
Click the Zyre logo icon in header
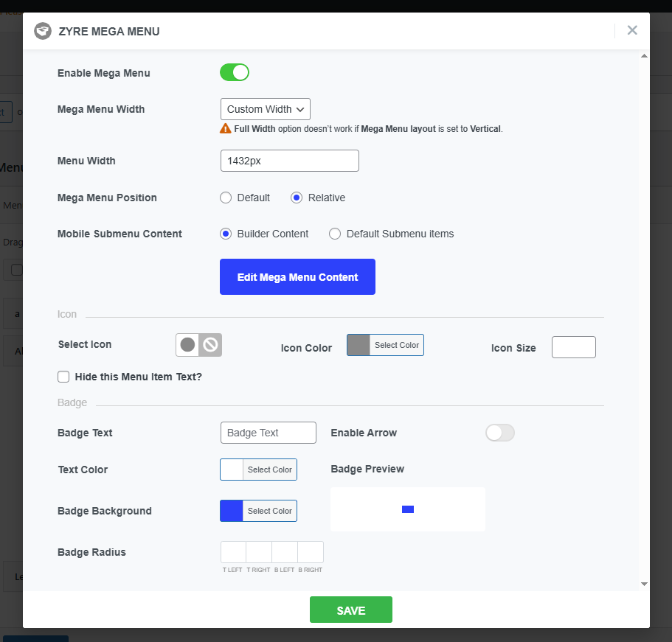click(43, 31)
